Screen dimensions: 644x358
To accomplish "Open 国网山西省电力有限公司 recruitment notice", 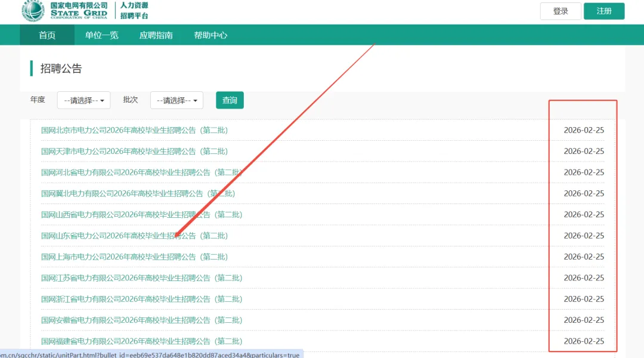I will (142, 215).
